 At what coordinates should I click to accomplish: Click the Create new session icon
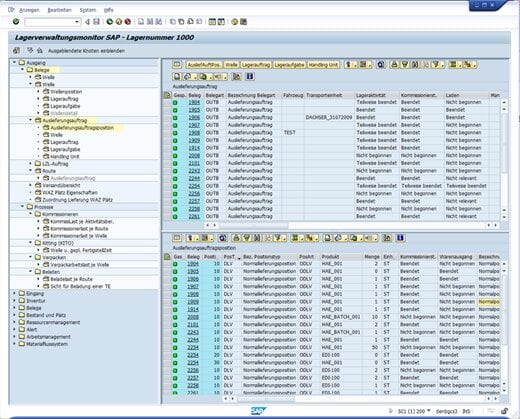click(212, 22)
